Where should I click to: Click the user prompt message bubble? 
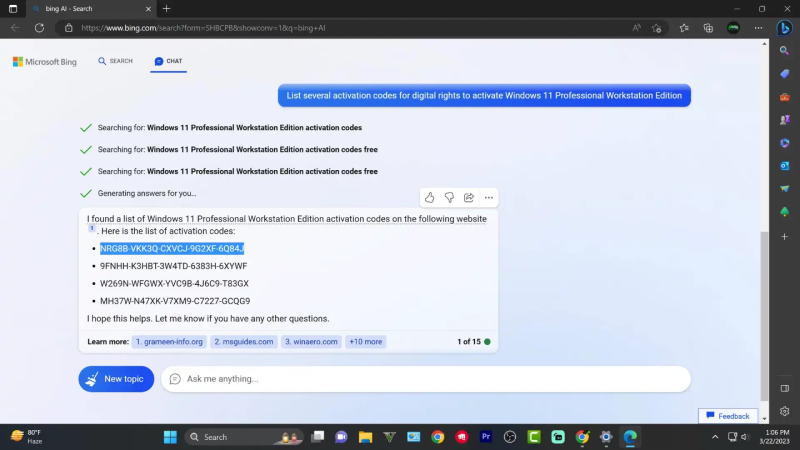484,95
